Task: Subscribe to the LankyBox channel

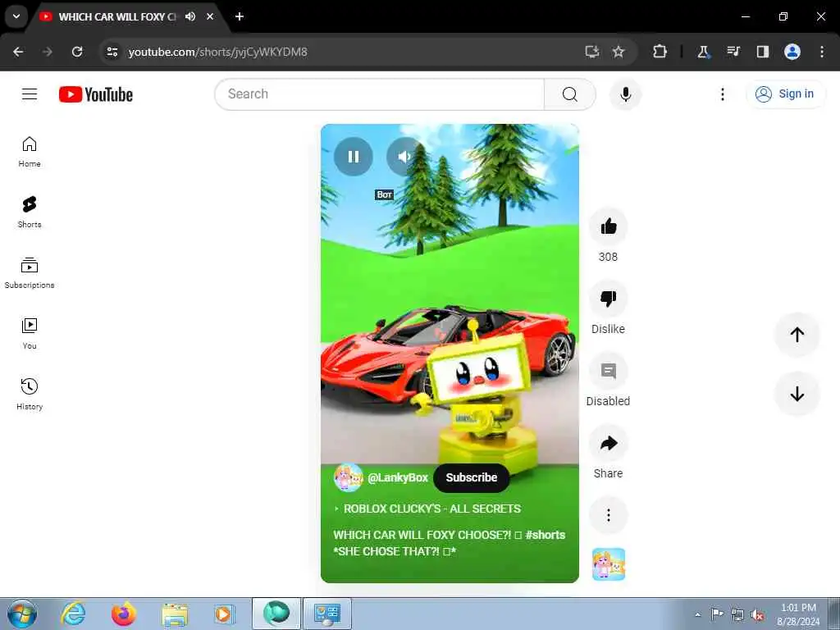Action: pyautogui.click(x=471, y=477)
